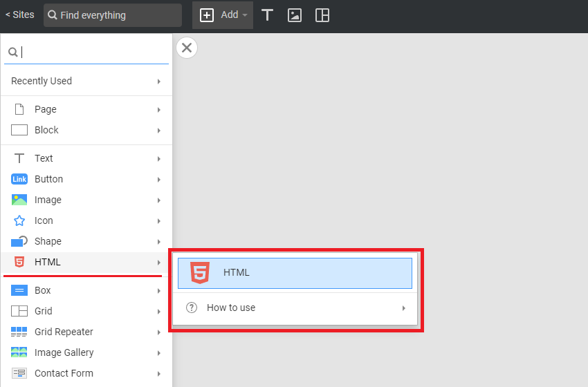Open the Image Gallery menu item
Image resolution: width=588 pixels, height=387 pixels.
[86, 352]
